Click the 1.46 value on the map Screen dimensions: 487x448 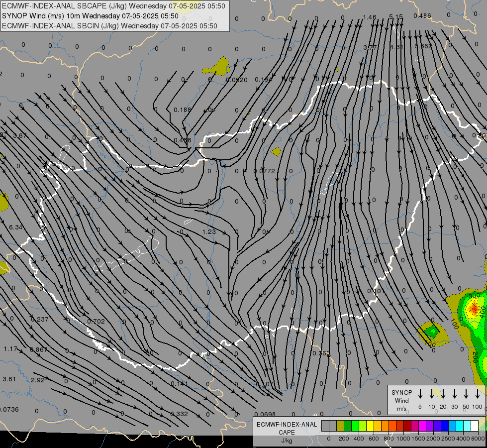(x=370, y=17)
